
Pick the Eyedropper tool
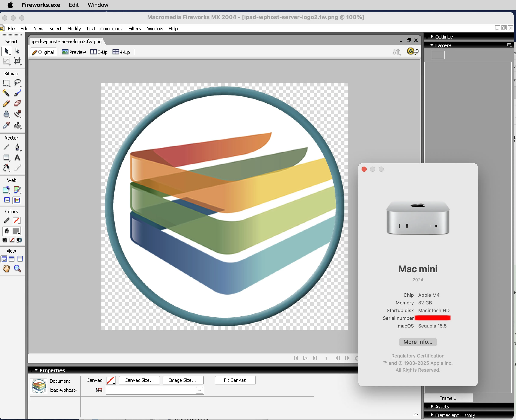(6, 125)
